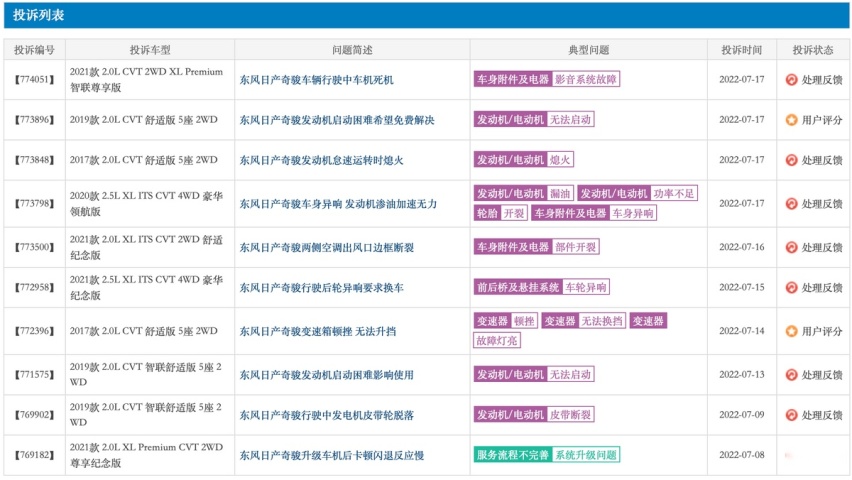Click complaint number 【771575】
Image resolution: width=852 pixels, height=480 pixels.
34,375
